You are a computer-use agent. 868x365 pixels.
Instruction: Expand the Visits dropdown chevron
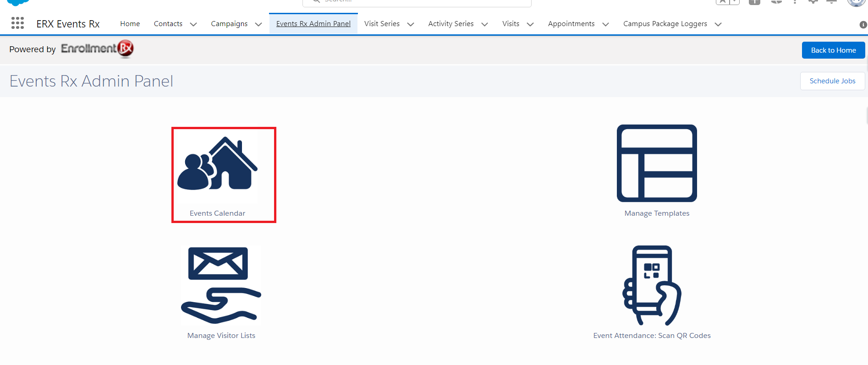(x=530, y=24)
